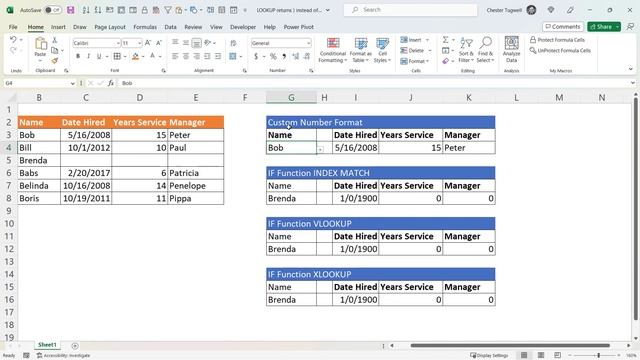Screen dimensions: 640x360
Task: Toggle bold formatting
Action: pyautogui.click(x=78, y=56)
